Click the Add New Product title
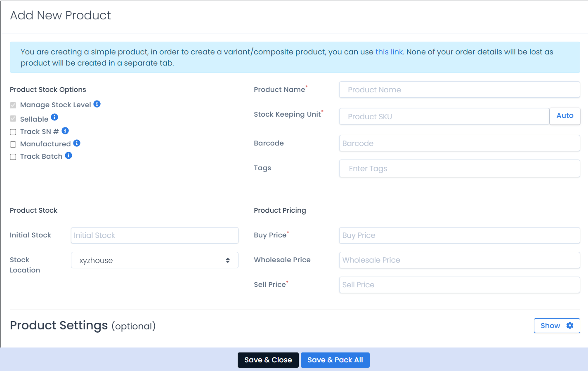This screenshot has width=588, height=371. (x=61, y=15)
